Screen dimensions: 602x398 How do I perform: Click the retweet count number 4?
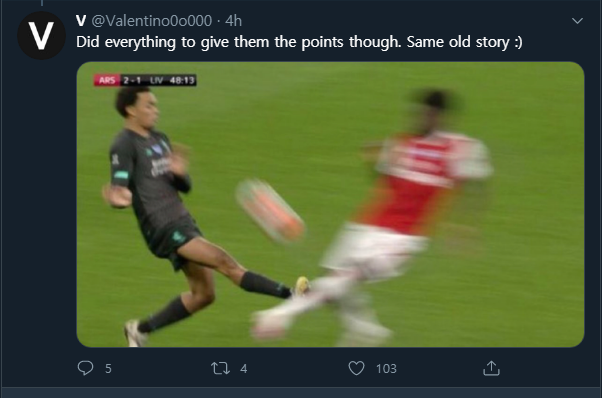(x=244, y=369)
